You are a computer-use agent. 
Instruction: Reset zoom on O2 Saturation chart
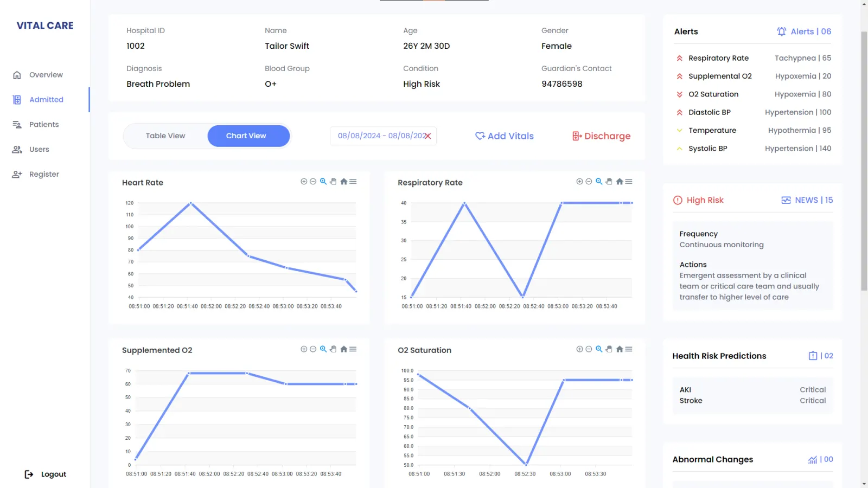619,349
